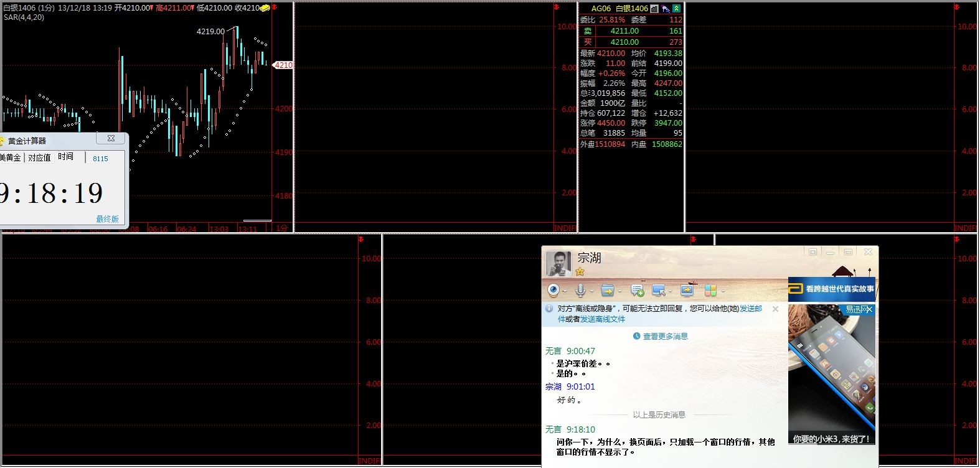
Task: Click the 跌停 value 3947.00
Action: pos(668,123)
